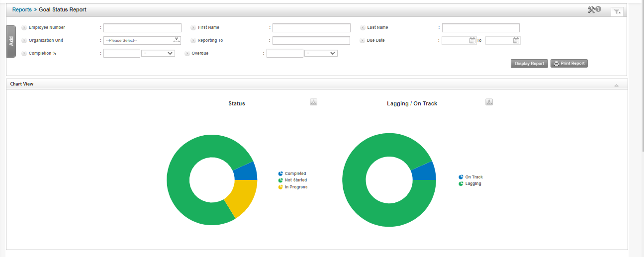Image resolution: width=644 pixels, height=257 pixels.
Task: Open the Completion % operator dropdown
Action: pos(158,53)
